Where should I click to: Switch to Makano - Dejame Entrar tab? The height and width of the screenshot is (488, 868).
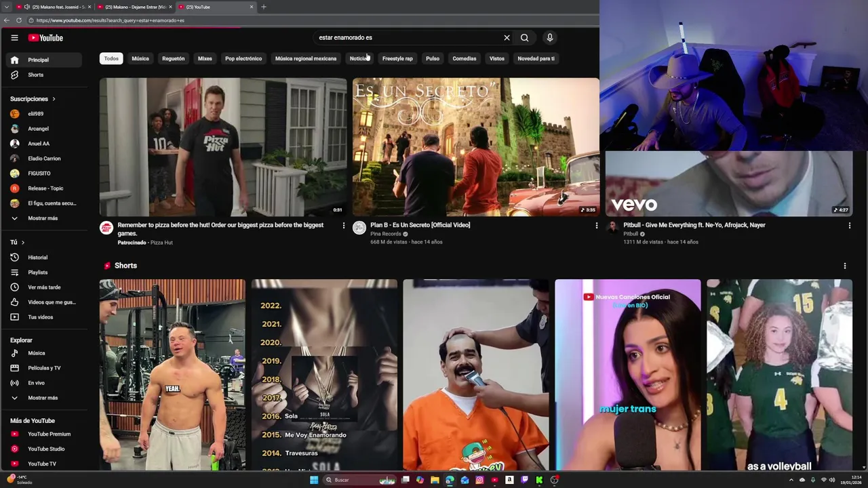pyautogui.click(x=135, y=7)
